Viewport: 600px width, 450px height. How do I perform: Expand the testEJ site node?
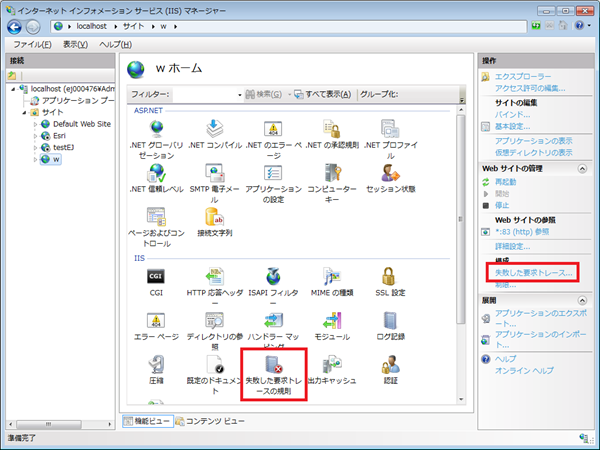[x=35, y=148]
